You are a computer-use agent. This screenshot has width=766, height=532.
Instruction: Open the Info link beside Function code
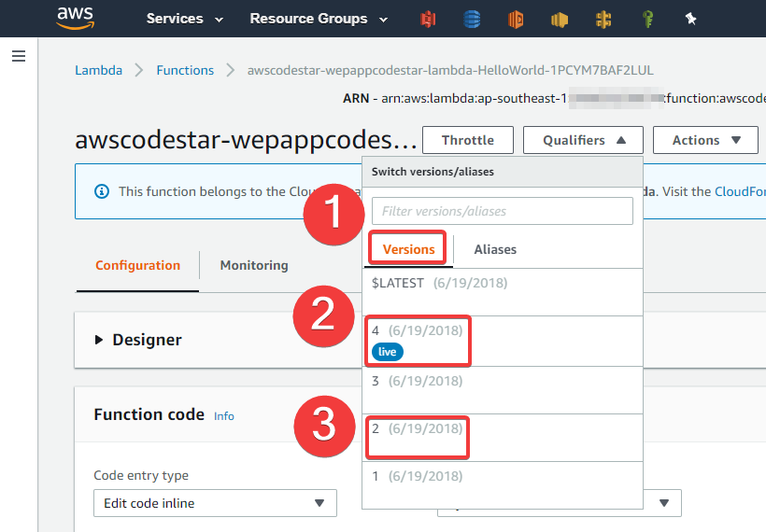point(224,416)
